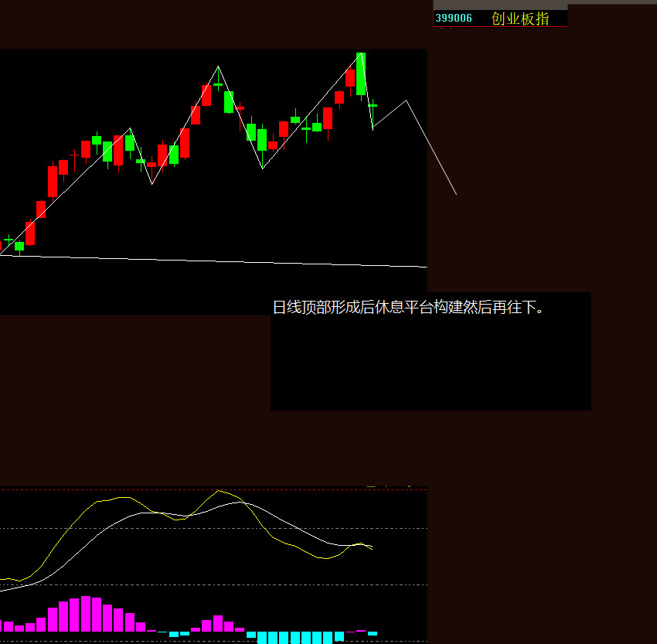
Task: Select the 创业板指 index name label
Action: 520,19
